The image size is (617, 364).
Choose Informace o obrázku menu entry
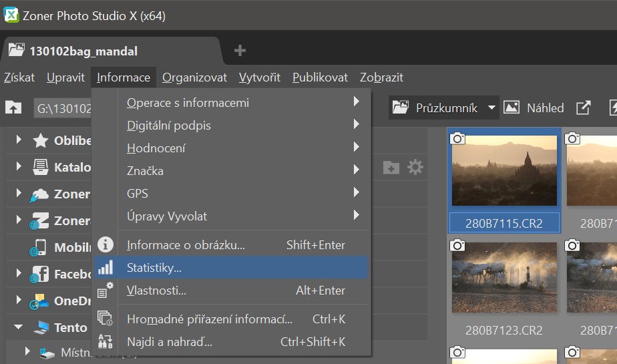[x=231, y=244]
